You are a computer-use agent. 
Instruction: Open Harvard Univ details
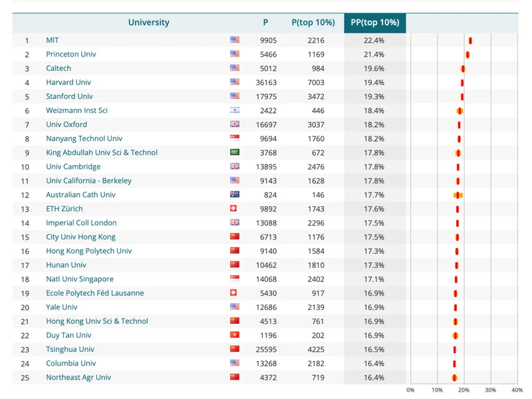pyautogui.click(x=68, y=82)
